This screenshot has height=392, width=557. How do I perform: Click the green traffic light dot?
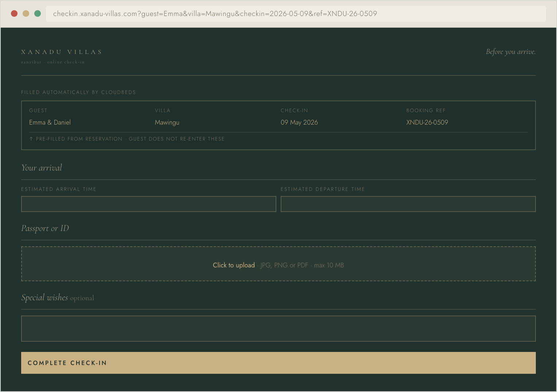click(37, 13)
